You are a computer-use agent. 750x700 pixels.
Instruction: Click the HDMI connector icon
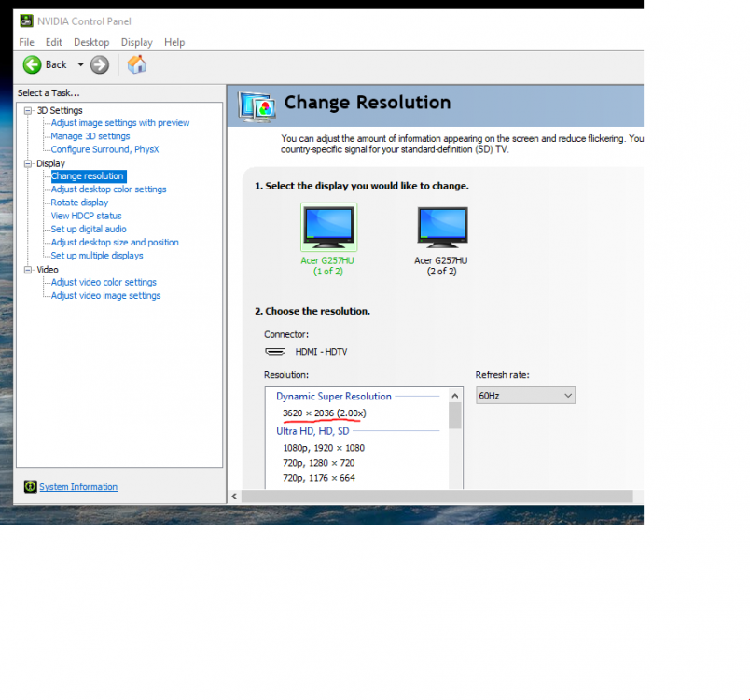click(275, 352)
